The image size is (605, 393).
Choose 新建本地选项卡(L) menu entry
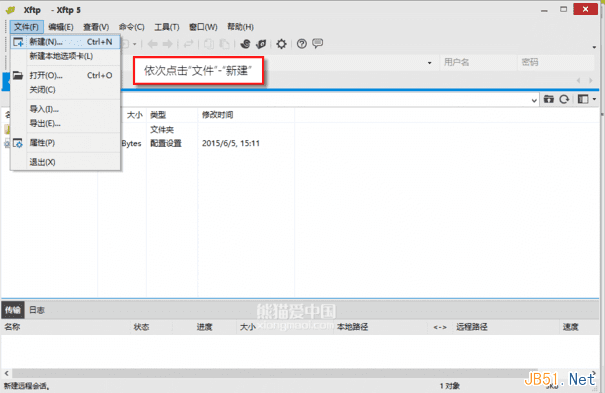tap(66, 56)
